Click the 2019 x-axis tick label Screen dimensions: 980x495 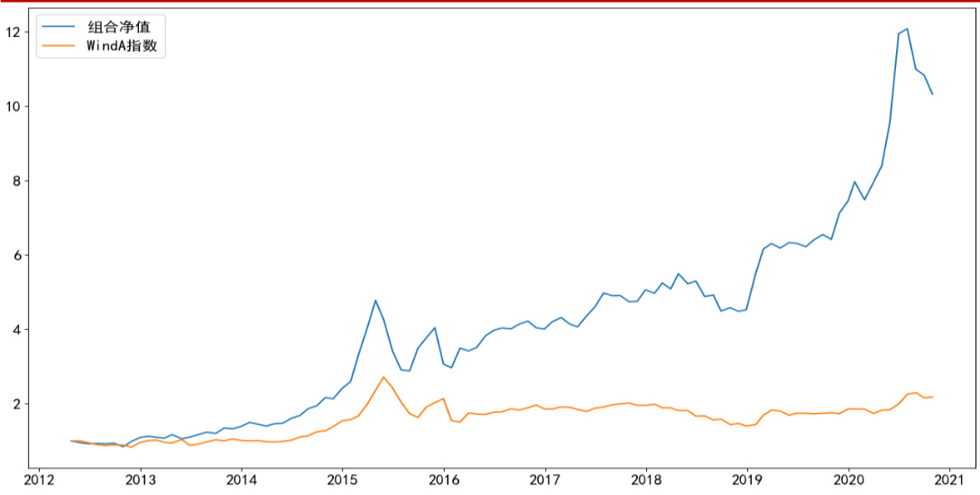(x=747, y=479)
